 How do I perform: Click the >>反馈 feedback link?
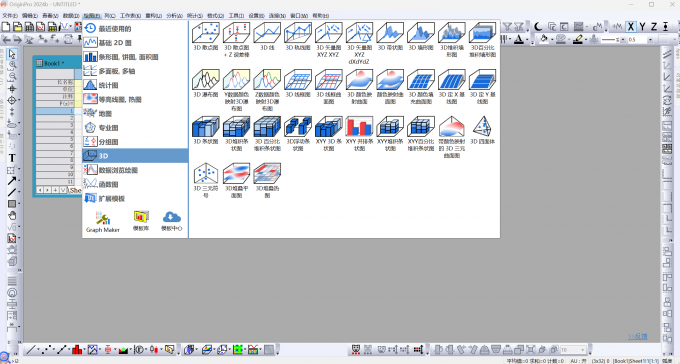pos(638,336)
